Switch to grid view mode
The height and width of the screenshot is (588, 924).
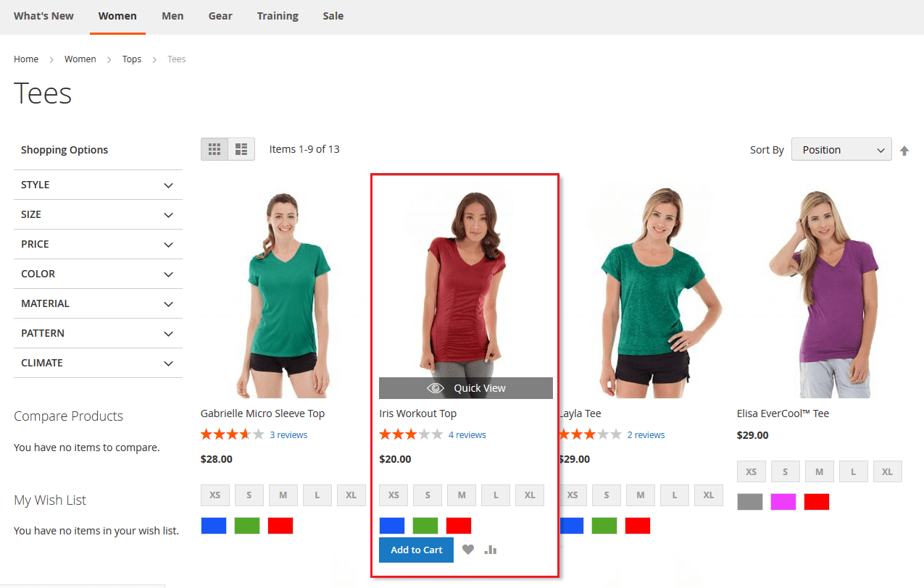(215, 149)
